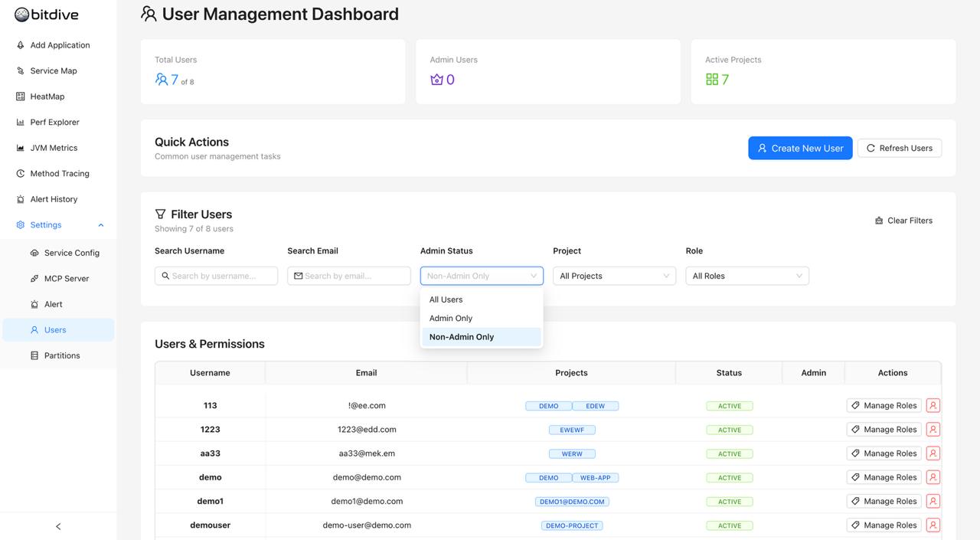
Task: Open Method Tracing page
Action: coord(58,173)
